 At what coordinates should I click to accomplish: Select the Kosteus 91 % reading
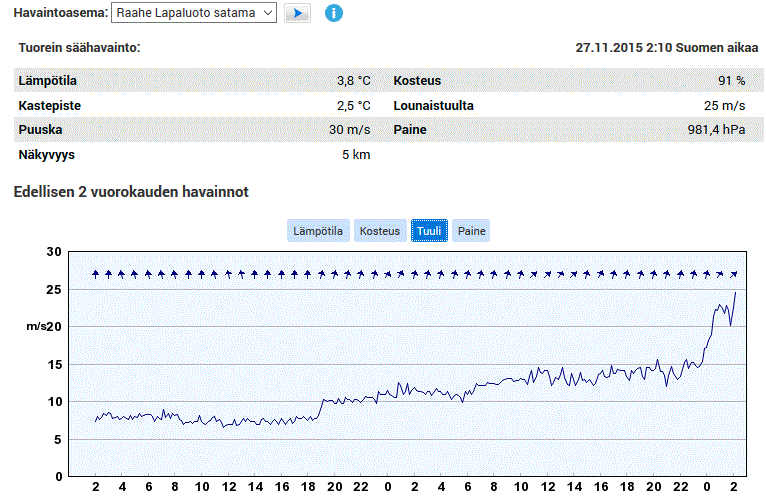(x=731, y=81)
